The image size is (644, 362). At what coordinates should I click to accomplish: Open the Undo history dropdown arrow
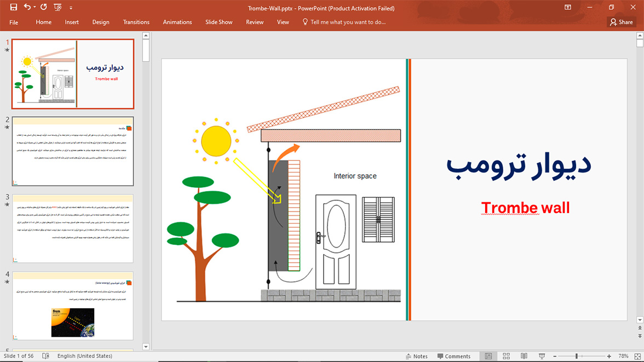point(34,7)
